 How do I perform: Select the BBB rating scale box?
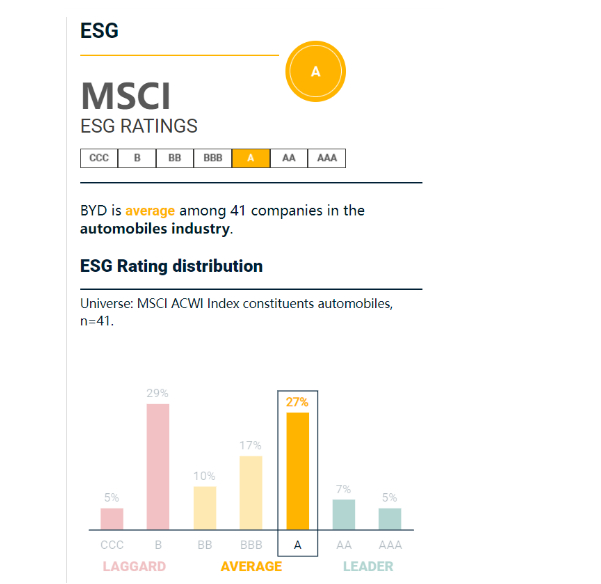pyautogui.click(x=212, y=158)
